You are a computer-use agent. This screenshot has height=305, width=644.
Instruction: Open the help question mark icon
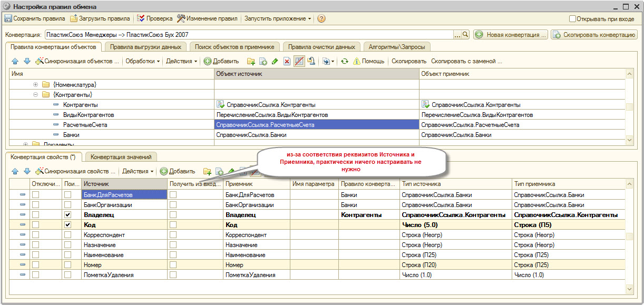pos(321,18)
